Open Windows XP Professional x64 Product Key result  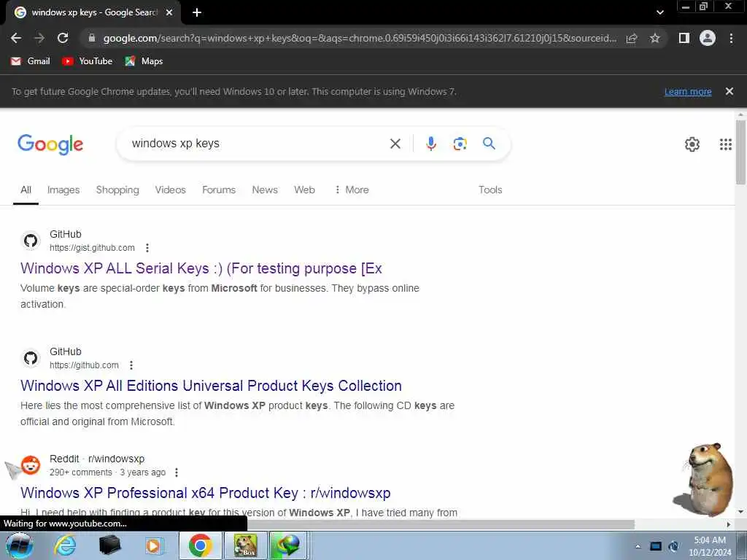tap(205, 492)
